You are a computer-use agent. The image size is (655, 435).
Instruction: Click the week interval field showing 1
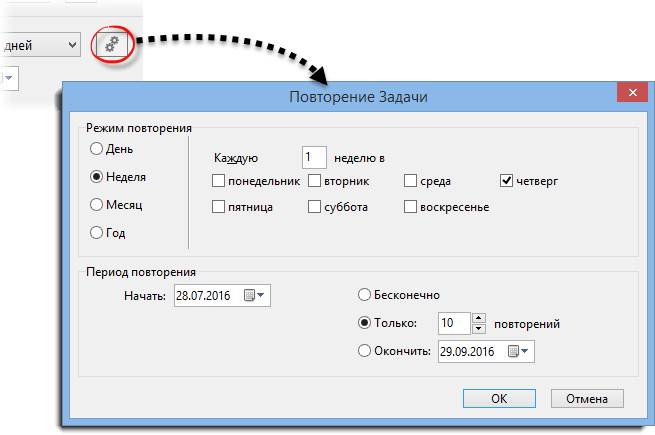314,158
